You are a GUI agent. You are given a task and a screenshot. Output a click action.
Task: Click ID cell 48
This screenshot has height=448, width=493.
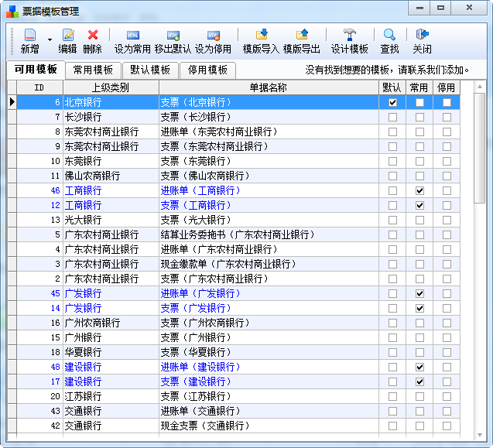(x=40, y=367)
